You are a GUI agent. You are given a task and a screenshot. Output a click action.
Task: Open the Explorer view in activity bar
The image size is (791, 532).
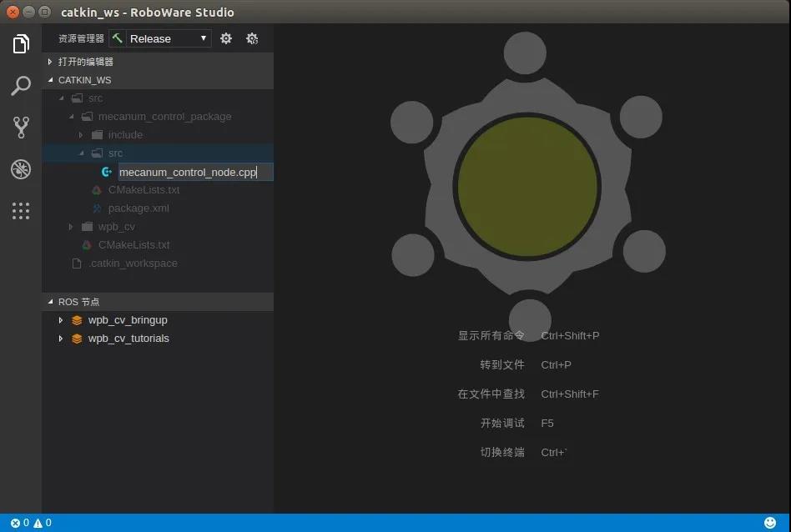pos(21,44)
